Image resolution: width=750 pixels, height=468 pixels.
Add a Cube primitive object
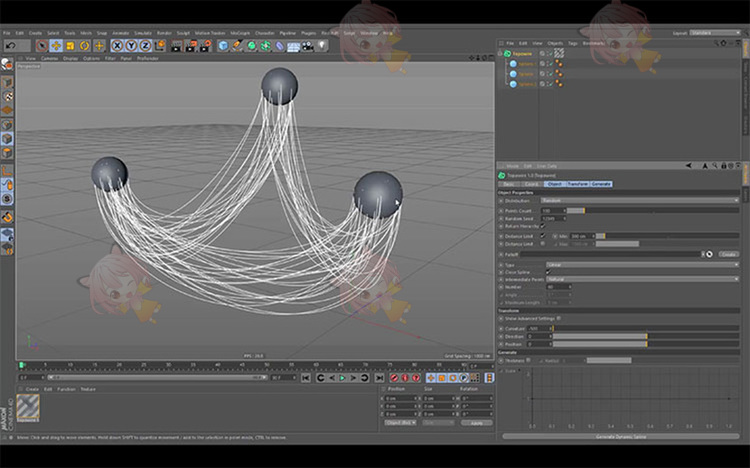[x=223, y=46]
